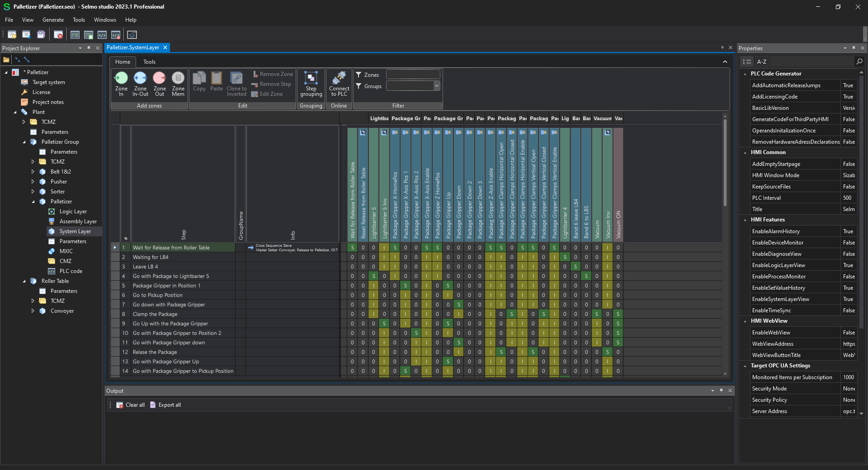The width and height of the screenshot is (868, 470).
Task: Collapse the HMI Features property category
Action: coord(745,220)
